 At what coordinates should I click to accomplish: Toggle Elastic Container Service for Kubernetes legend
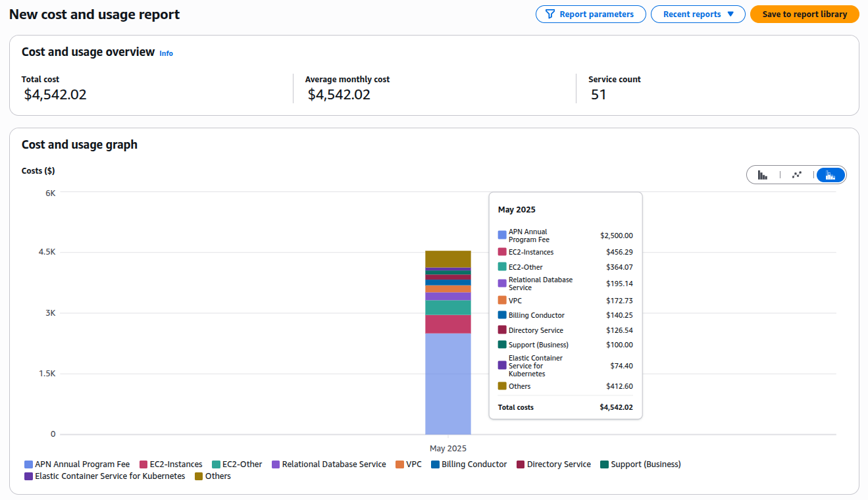click(x=105, y=476)
